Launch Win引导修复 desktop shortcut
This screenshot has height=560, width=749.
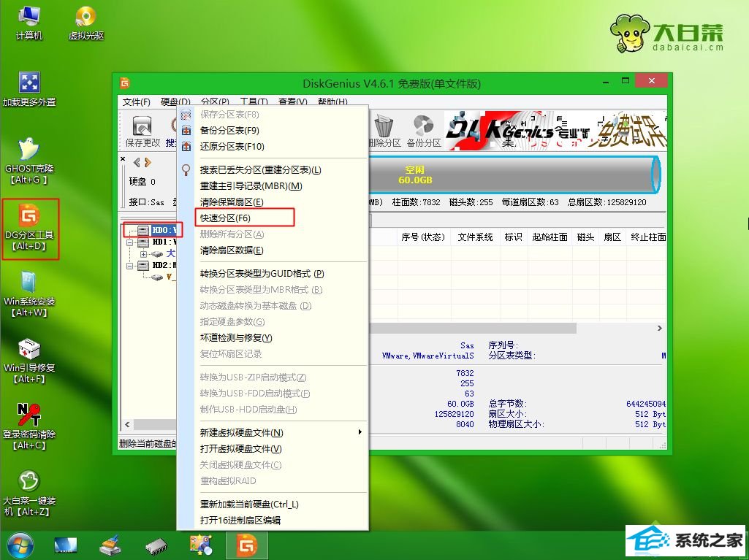click(x=29, y=361)
